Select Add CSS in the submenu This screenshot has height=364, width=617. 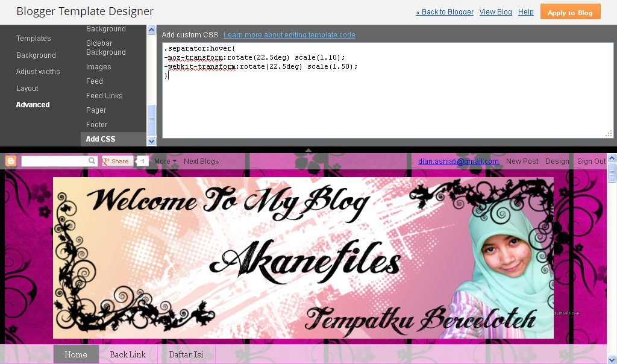pyautogui.click(x=113, y=139)
